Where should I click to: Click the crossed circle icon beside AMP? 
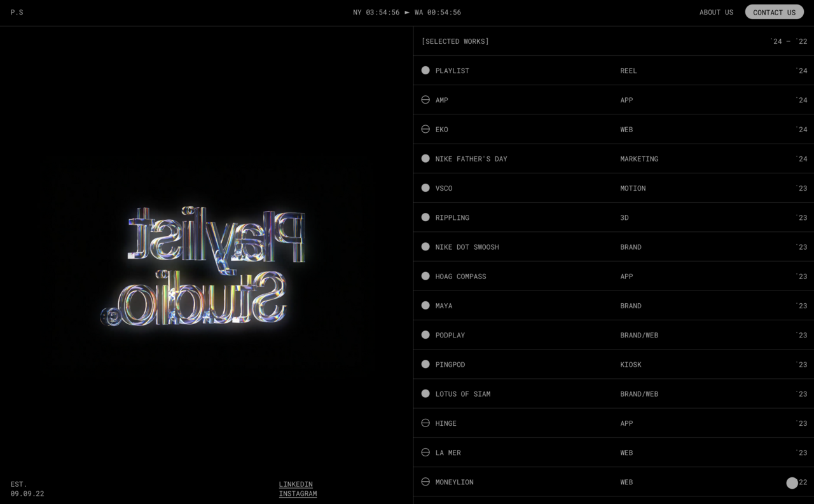[x=425, y=100]
